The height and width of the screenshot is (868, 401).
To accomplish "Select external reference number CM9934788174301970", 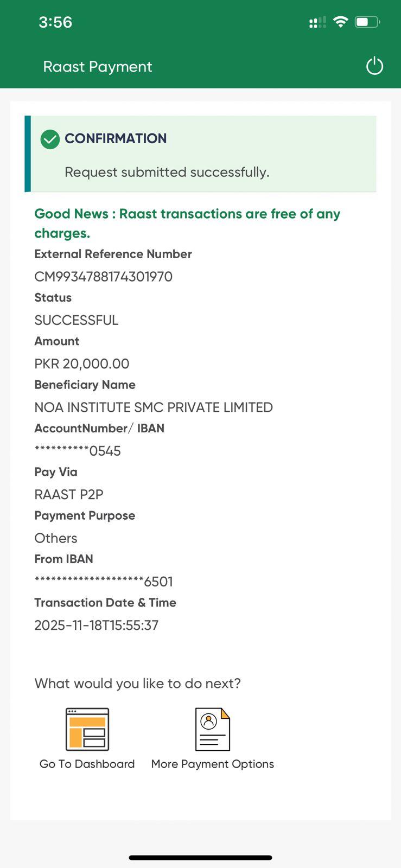I will (x=103, y=277).
